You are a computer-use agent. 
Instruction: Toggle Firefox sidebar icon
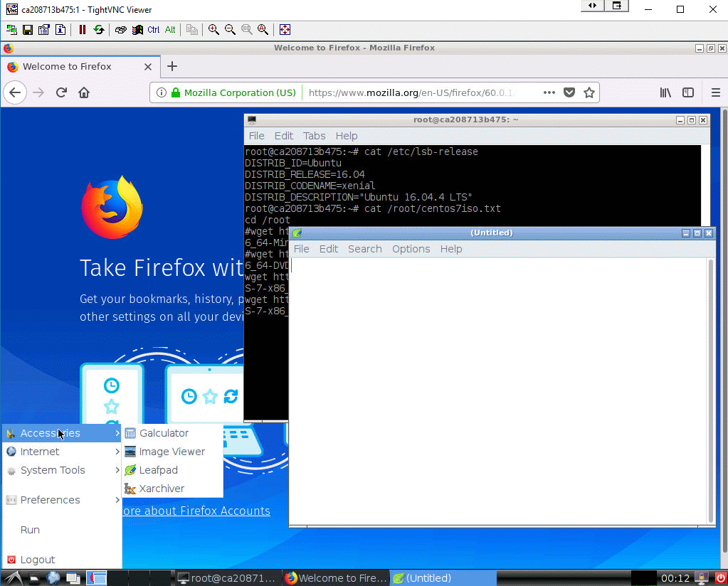coord(688,92)
